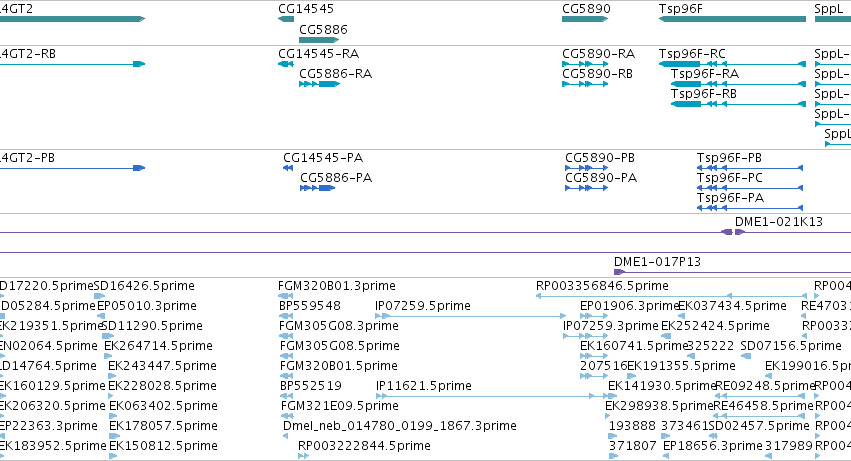This screenshot has height=461, width=851.
Task: Select EST FGM320B01.5prime
Action: 339,367
